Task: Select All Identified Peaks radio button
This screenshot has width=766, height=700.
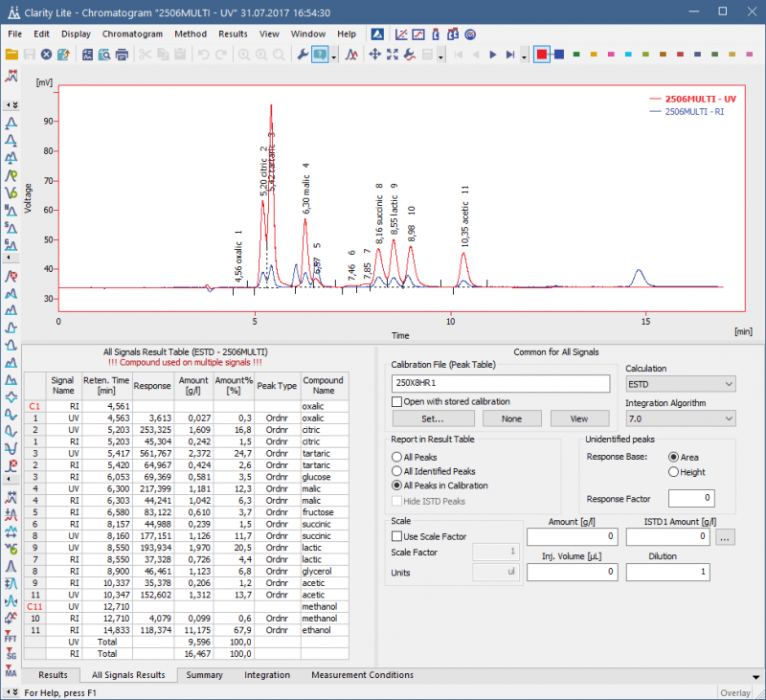Action: click(396, 471)
